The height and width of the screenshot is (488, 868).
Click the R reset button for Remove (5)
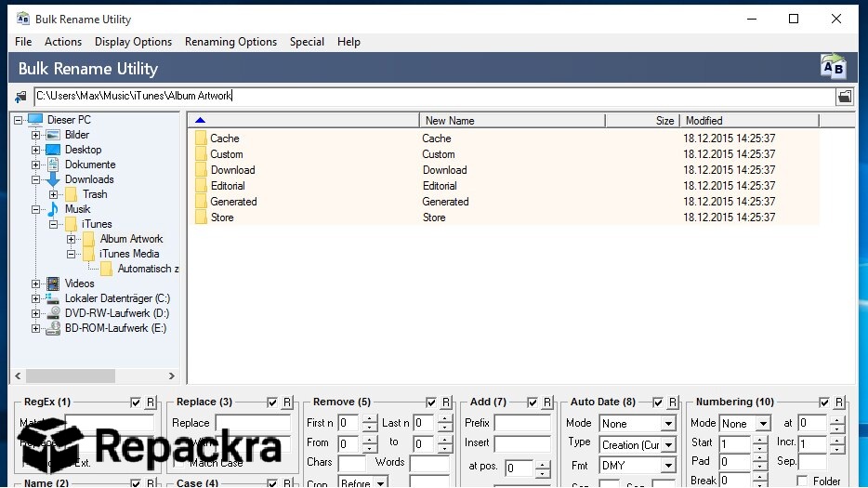446,402
